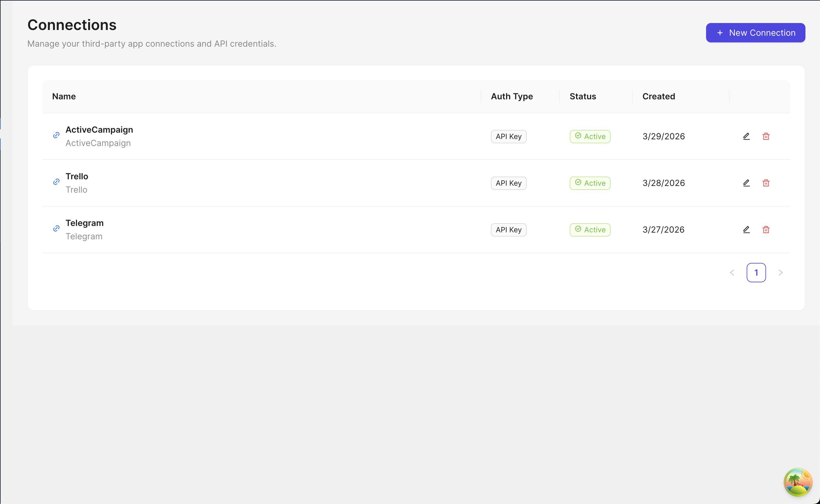
Task: Click the Active badge for Telegram
Action: [x=590, y=229]
